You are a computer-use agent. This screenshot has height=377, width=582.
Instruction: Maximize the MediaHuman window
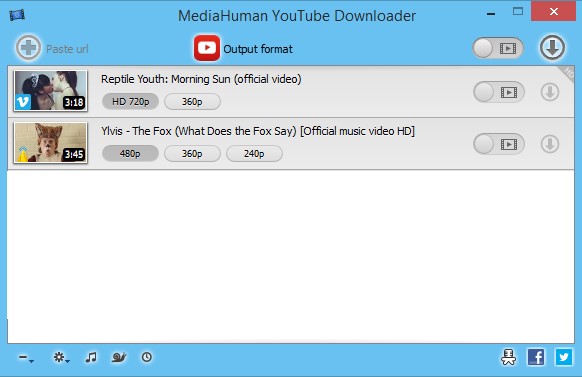pyautogui.click(x=518, y=12)
